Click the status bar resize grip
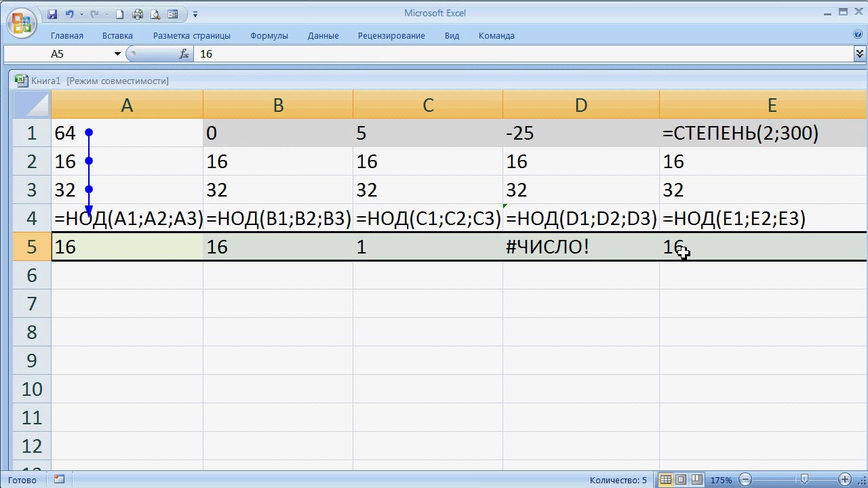Image resolution: width=868 pixels, height=488 pixels. [862, 481]
